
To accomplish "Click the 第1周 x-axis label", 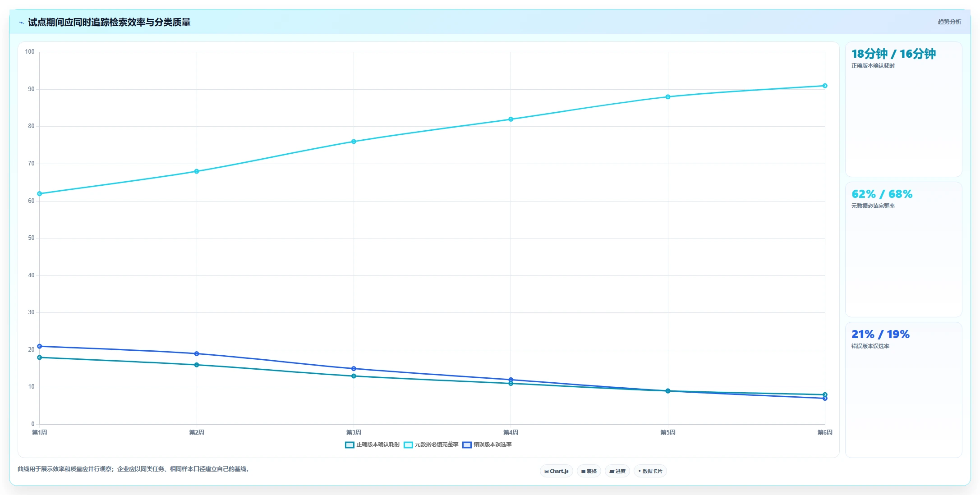I will click(x=40, y=432).
